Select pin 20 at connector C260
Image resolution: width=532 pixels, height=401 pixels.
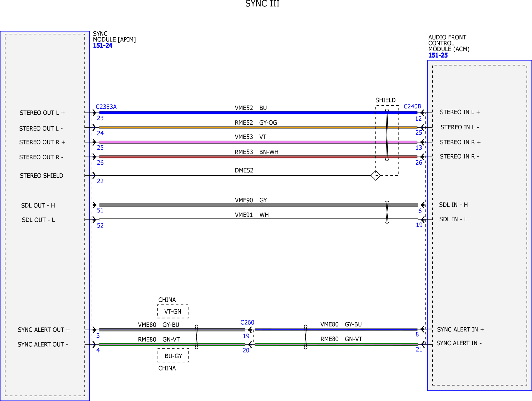pos(246,350)
